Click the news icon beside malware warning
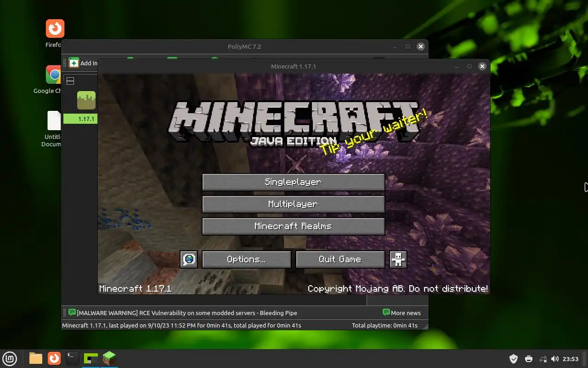The width and height of the screenshot is (588, 368). [x=72, y=312]
